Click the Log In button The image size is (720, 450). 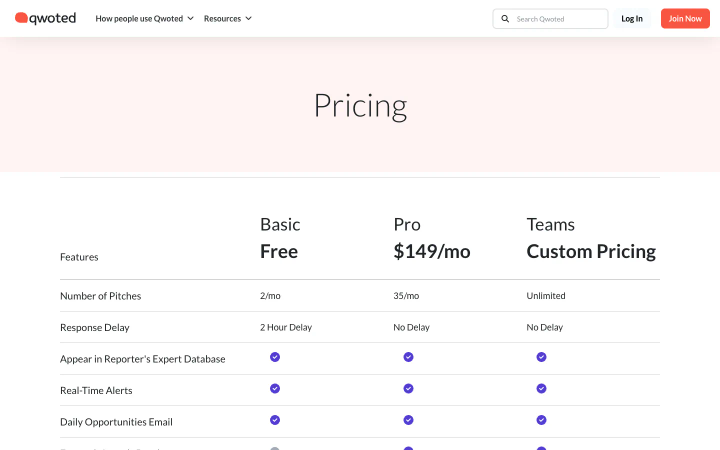tap(632, 19)
